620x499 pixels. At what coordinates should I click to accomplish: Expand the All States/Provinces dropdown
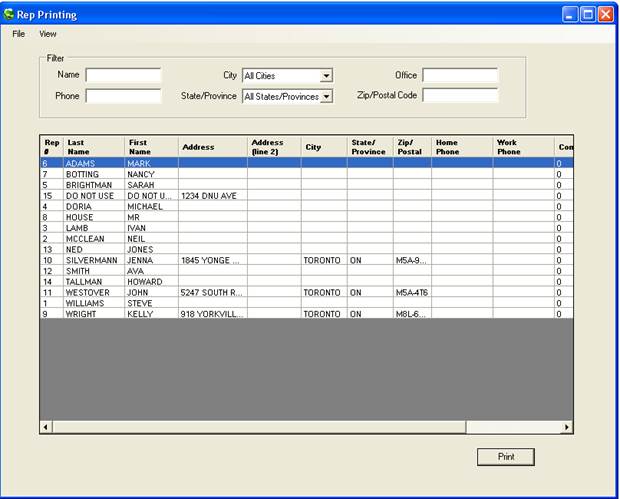pyautogui.click(x=326, y=97)
